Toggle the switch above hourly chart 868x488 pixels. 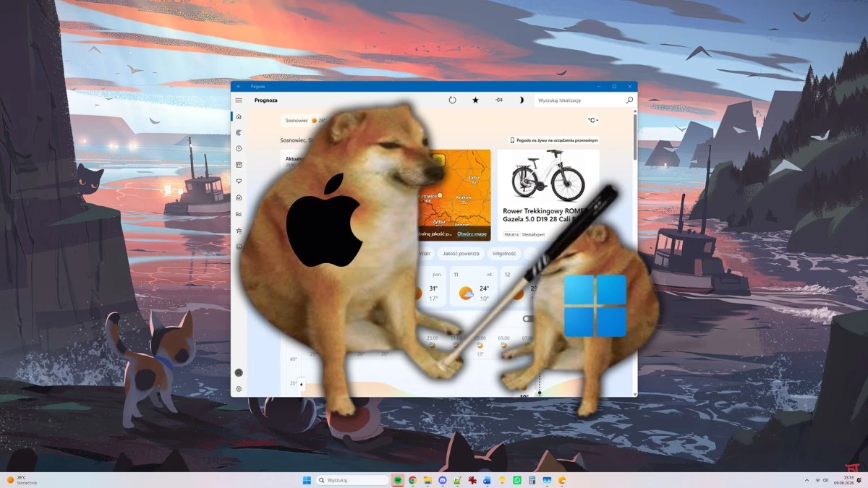pyautogui.click(x=529, y=319)
